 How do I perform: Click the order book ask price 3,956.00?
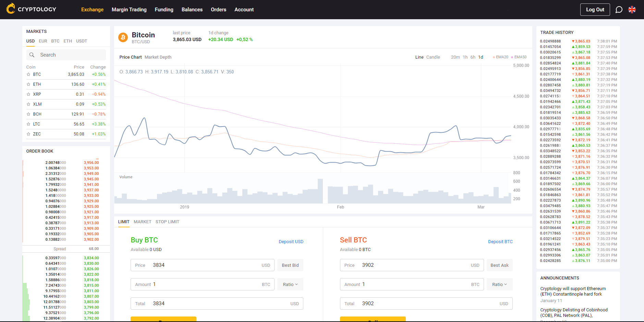[x=92, y=163]
